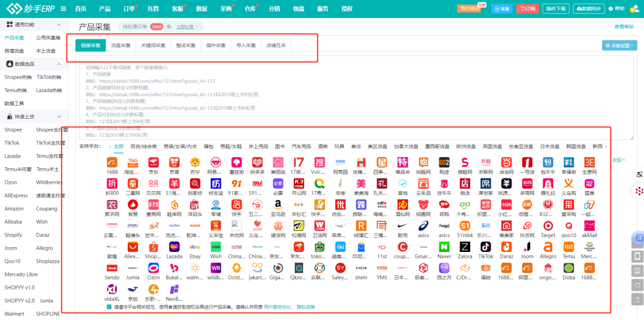Choose the 京东 platform icon
Image resolution: width=644 pixels, height=320 pixels.
coord(153,162)
